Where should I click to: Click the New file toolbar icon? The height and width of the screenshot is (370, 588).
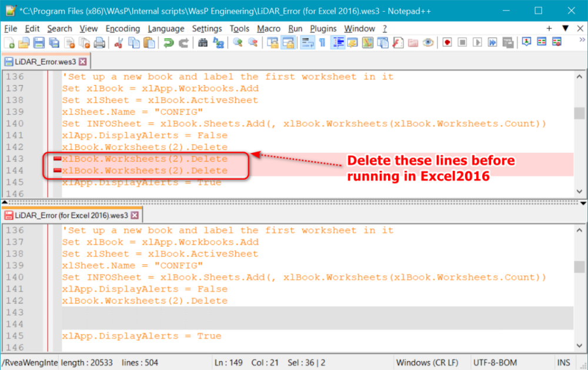[9, 42]
